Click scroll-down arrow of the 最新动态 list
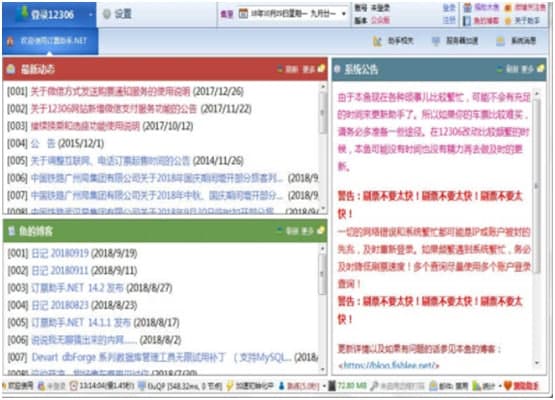555x400 pixels. [x=323, y=208]
